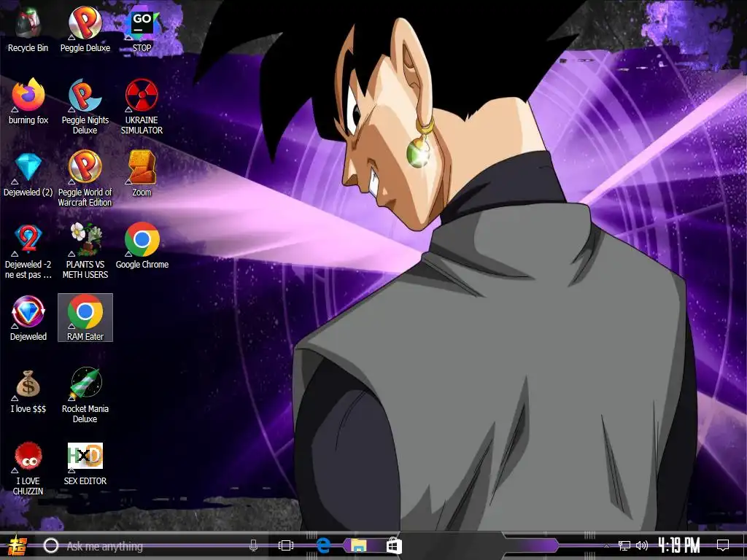
Task: Select the I love $$$ money bag icon
Action: coord(28,392)
